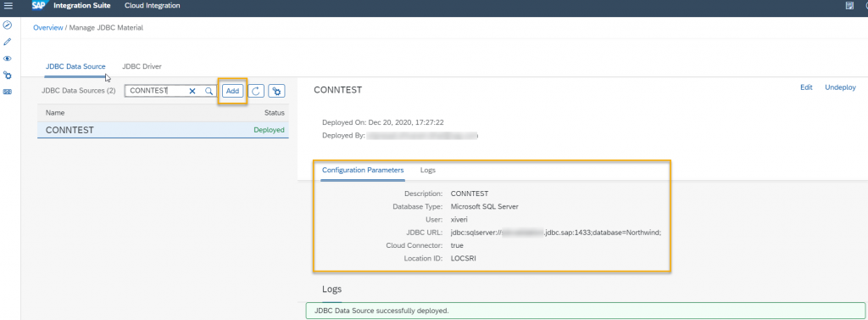This screenshot has height=320, width=868.
Task: Clear the CONNTEST search text with X
Action: (192, 91)
